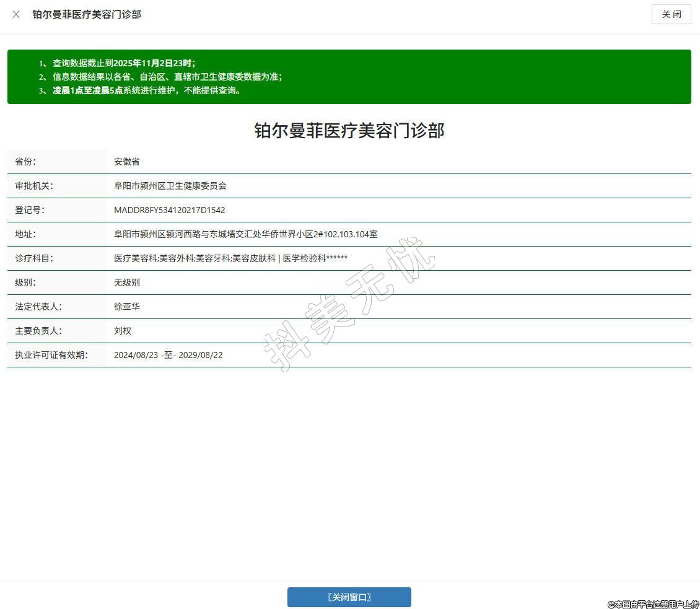Image resolution: width=700 pixels, height=609 pixels.
Task: Click the 审批机关 row label
Action: (x=35, y=186)
